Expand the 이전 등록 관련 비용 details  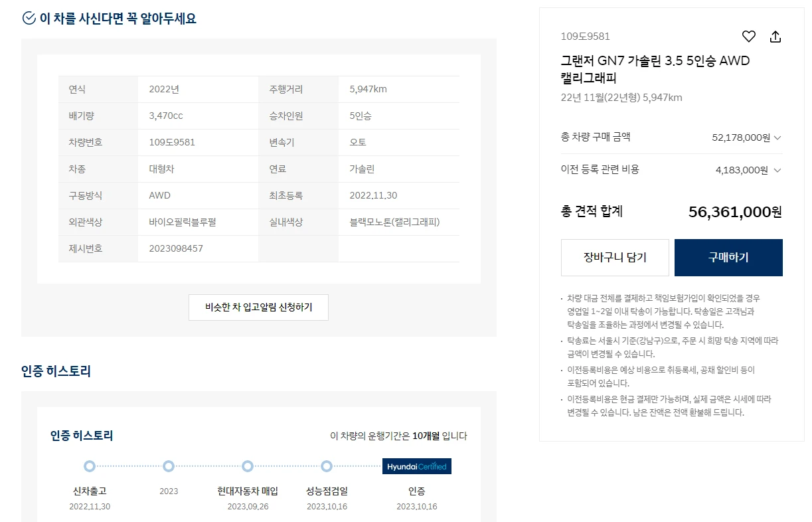coord(777,169)
